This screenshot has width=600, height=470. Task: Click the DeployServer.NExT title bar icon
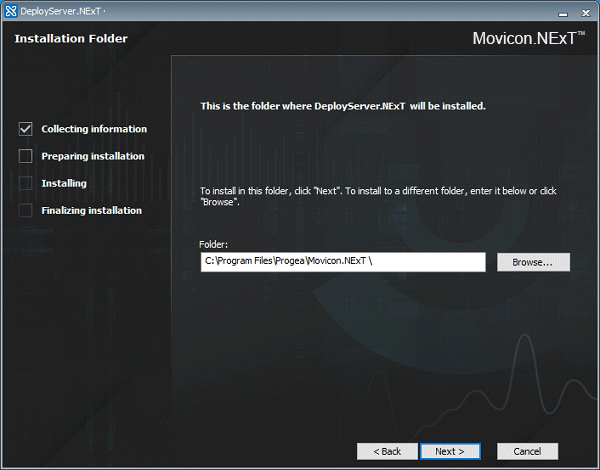[11, 11]
